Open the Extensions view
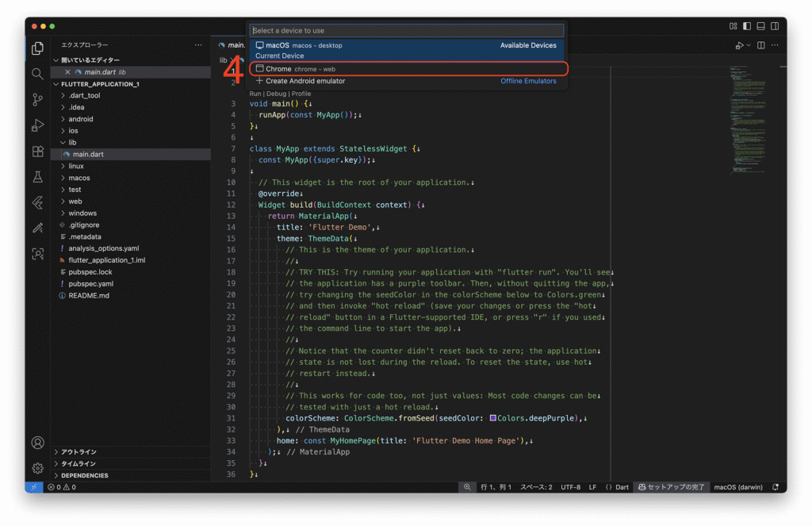This screenshot has width=812, height=526. 37,152
